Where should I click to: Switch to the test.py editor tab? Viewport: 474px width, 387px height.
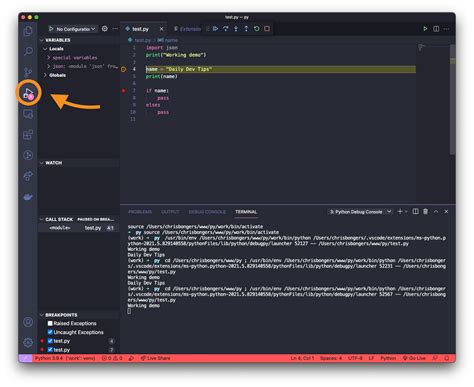(141, 29)
